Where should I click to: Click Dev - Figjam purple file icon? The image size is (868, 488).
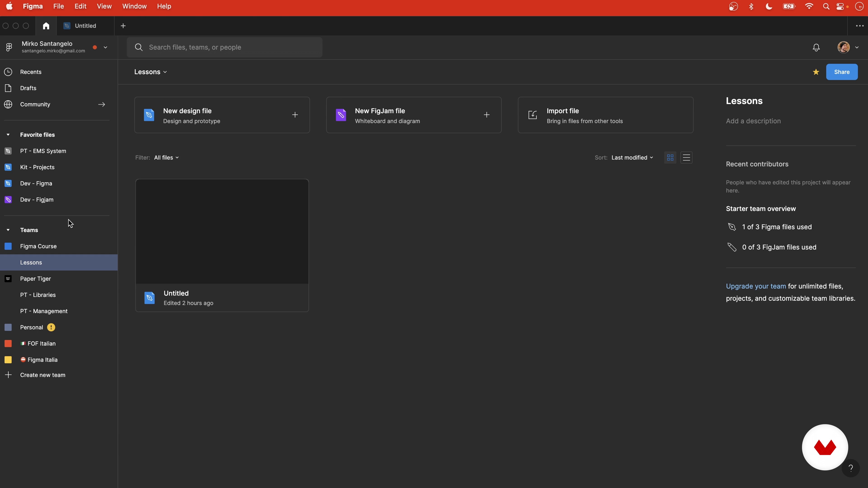[8, 200]
